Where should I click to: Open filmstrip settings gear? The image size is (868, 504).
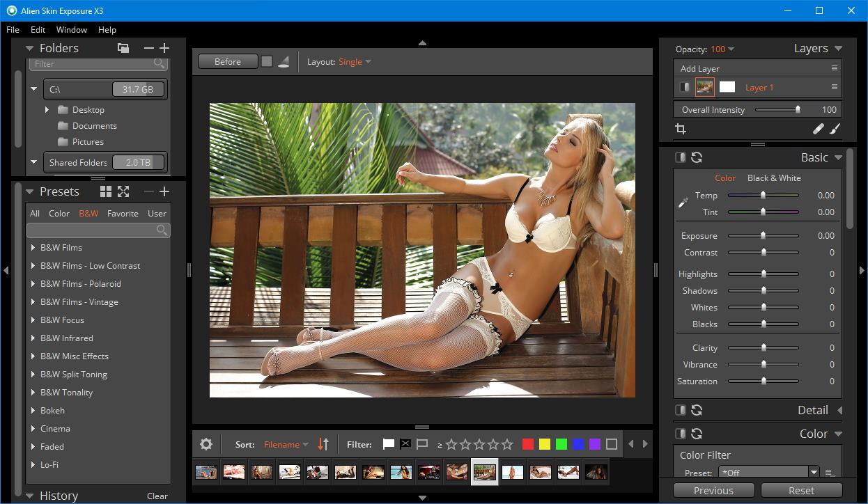[x=206, y=444]
